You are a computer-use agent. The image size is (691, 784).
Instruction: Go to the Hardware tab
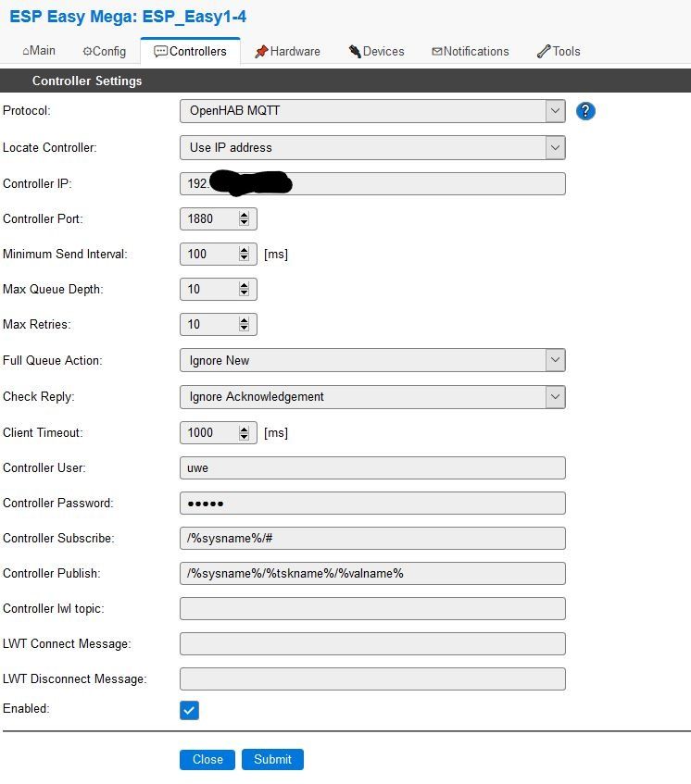click(288, 51)
